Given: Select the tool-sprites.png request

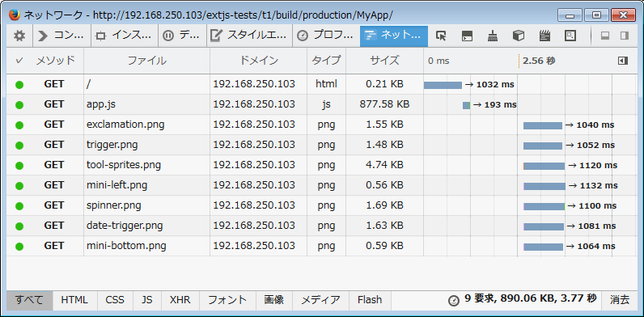Looking at the screenshot, I should click(x=321, y=165).
